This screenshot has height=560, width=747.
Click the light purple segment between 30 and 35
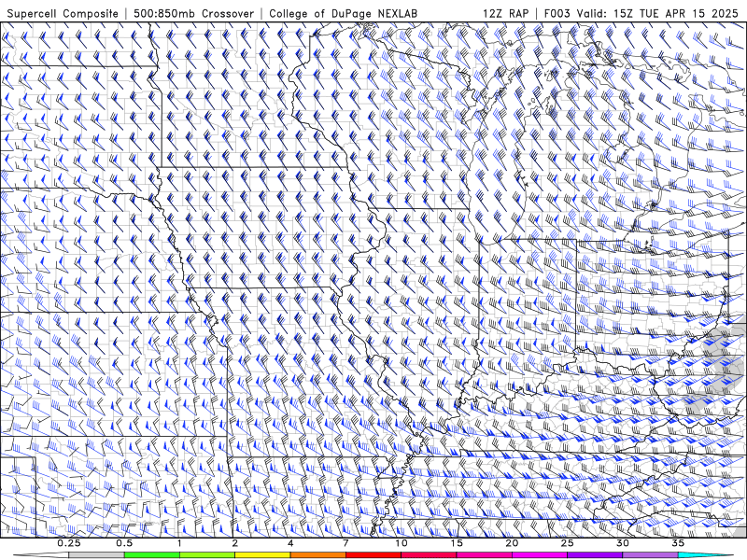tap(650, 555)
